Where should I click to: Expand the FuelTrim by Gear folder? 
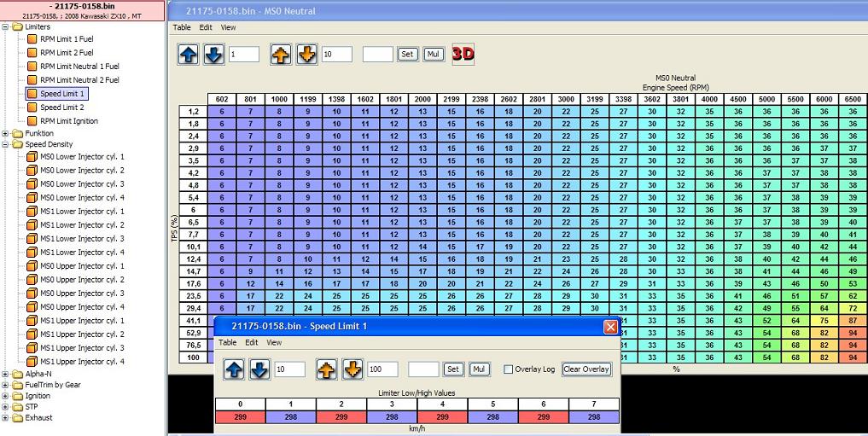pyautogui.click(x=7, y=385)
